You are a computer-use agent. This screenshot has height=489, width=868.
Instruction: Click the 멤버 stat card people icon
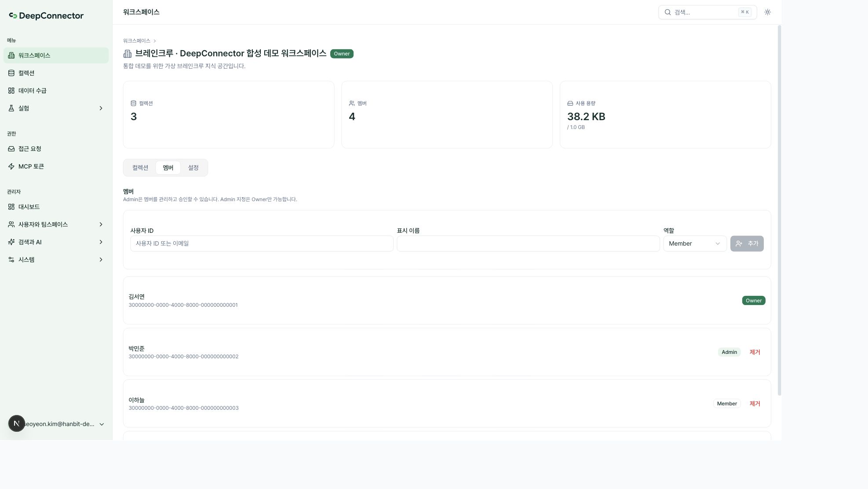click(352, 103)
